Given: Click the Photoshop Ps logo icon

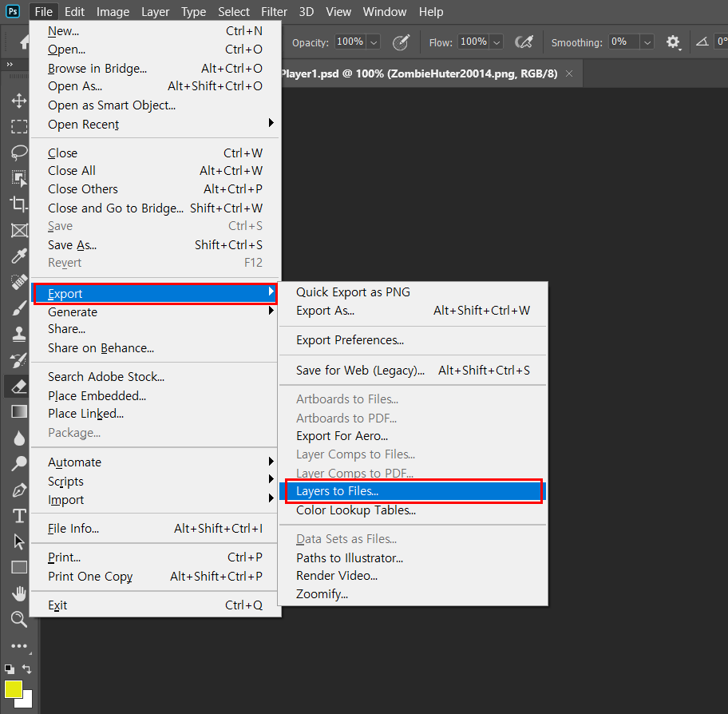Looking at the screenshot, I should [13, 10].
